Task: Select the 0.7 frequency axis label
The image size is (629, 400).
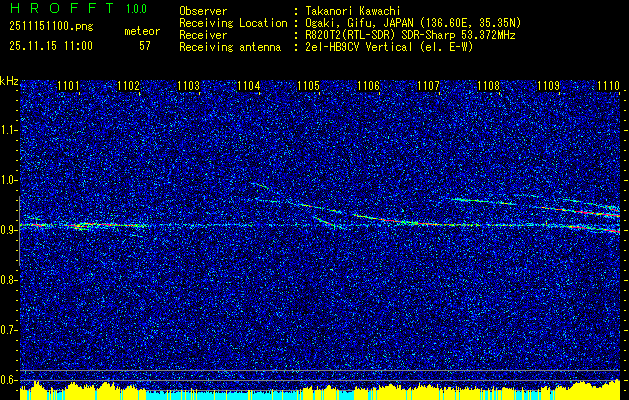Action: pyautogui.click(x=9, y=329)
